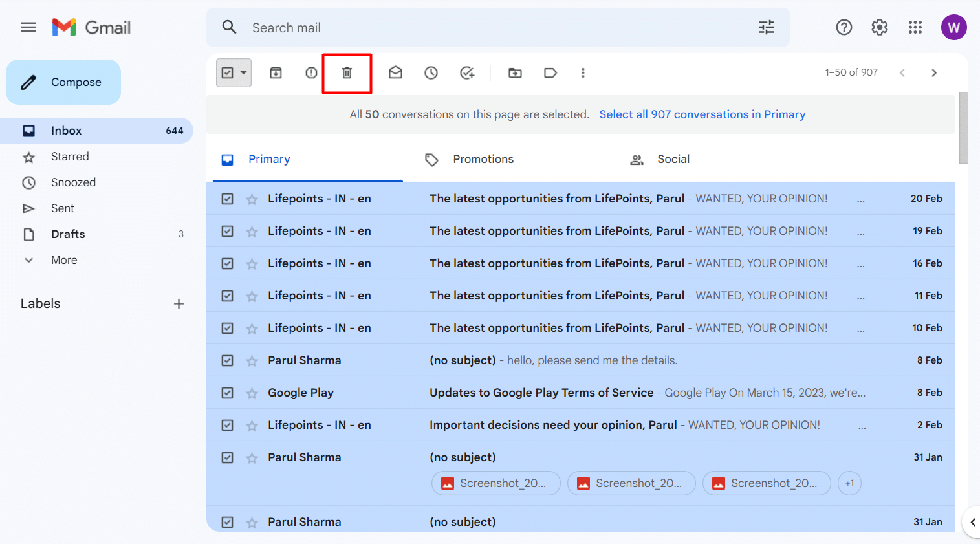Expand the +1 additional attachments chip
This screenshot has height=544, width=980.
click(x=849, y=483)
